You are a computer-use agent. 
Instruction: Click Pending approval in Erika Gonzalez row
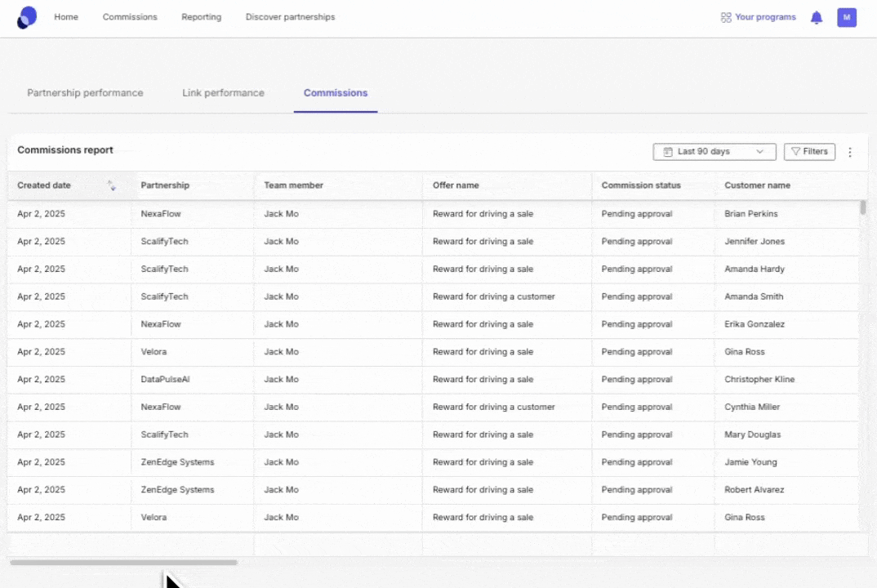click(636, 324)
